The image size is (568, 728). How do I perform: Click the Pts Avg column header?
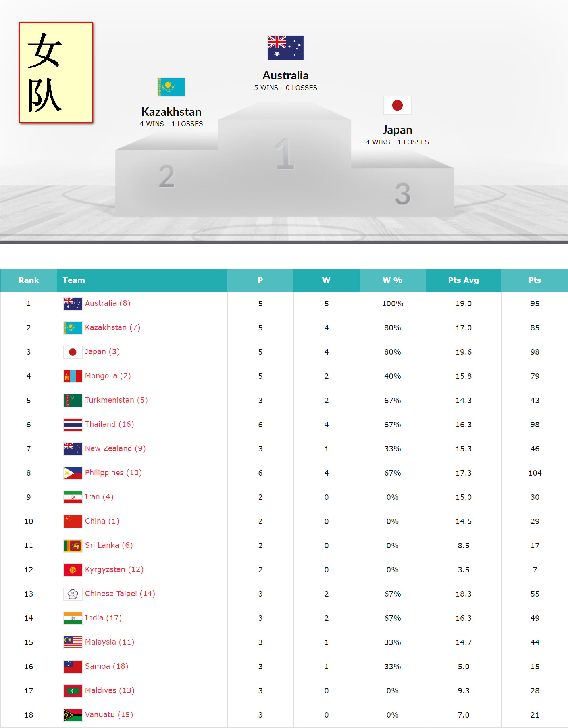point(464,280)
